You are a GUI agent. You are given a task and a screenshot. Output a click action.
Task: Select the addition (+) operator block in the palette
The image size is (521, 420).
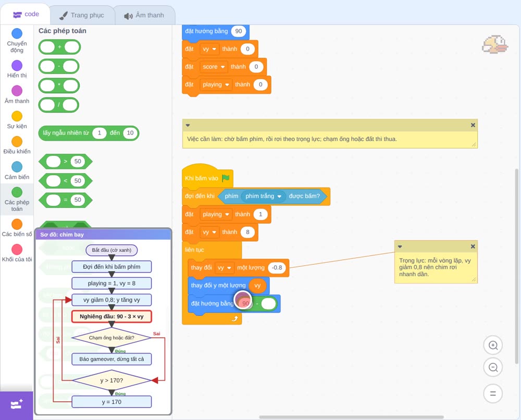point(59,47)
